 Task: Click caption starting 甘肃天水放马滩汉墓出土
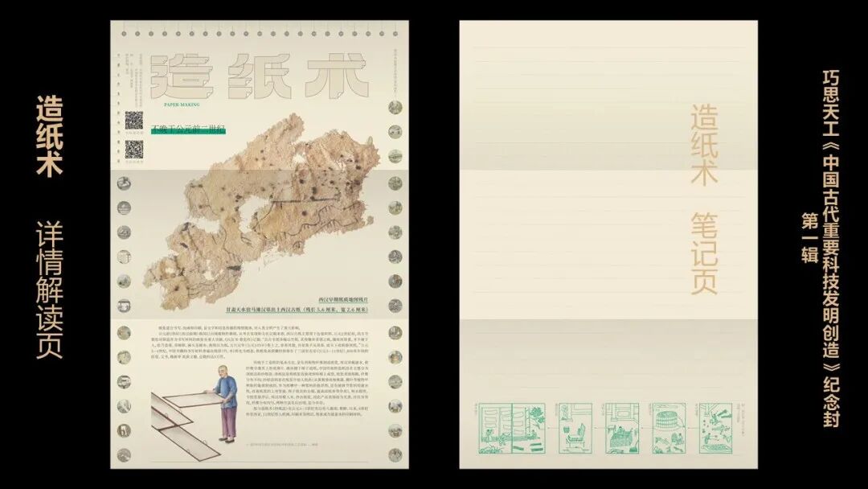click(297, 310)
